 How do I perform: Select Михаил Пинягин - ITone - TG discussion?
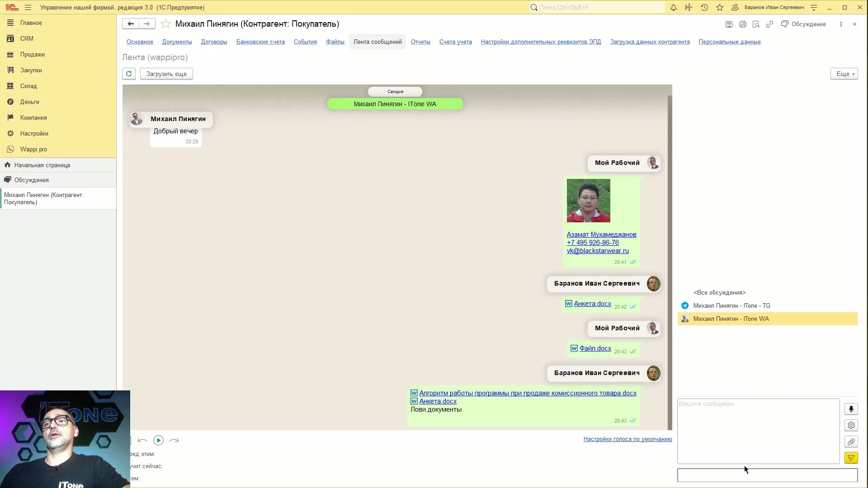[x=767, y=305]
